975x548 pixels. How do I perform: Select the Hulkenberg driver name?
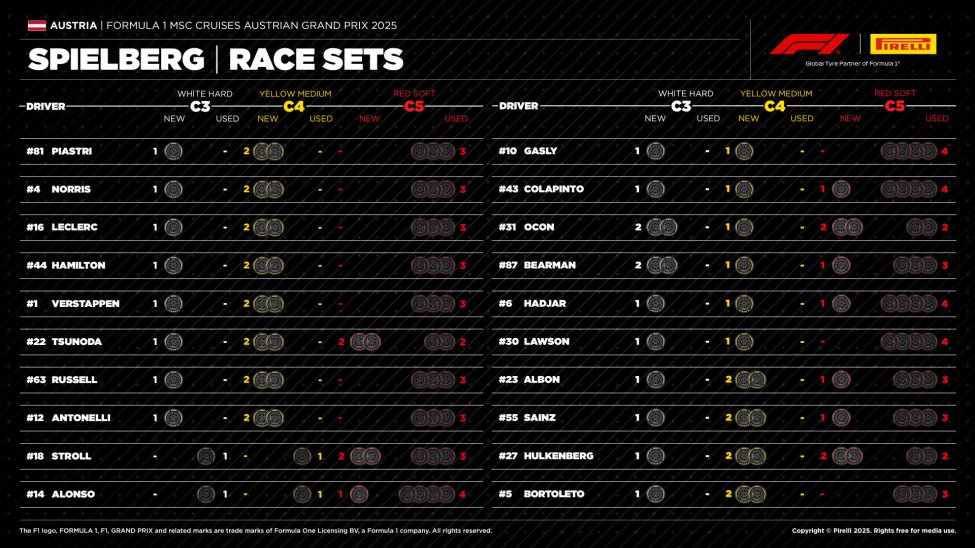pyautogui.click(x=558, y=456)
